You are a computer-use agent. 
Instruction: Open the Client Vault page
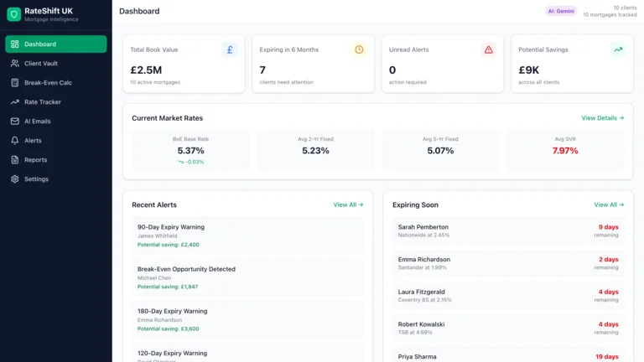pos(56,63)
